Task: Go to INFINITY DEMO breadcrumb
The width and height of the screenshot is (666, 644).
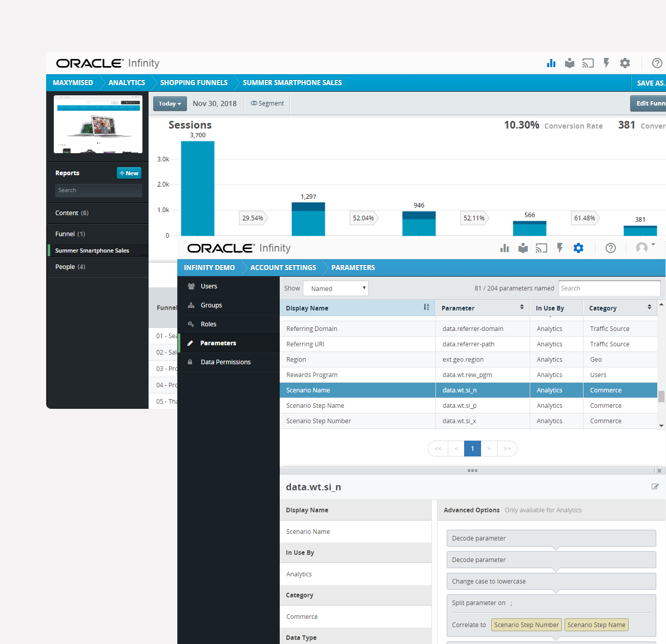Action: click(x=209, y=267)
